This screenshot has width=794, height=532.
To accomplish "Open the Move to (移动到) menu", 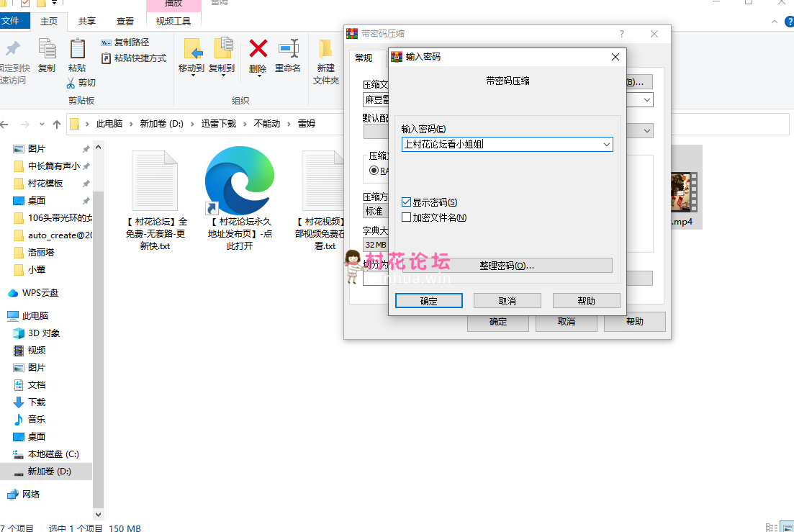I will pyautogui.click(x=191, y=57).
